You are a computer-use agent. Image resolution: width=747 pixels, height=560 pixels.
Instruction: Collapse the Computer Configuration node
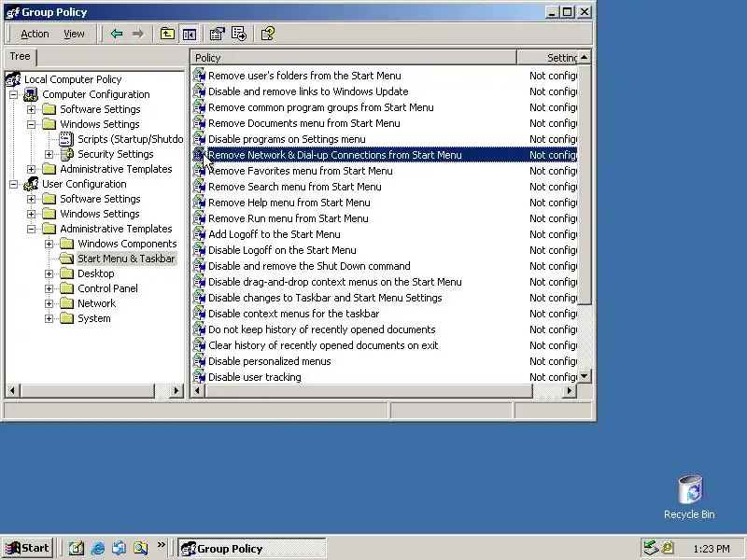point(13,94)
